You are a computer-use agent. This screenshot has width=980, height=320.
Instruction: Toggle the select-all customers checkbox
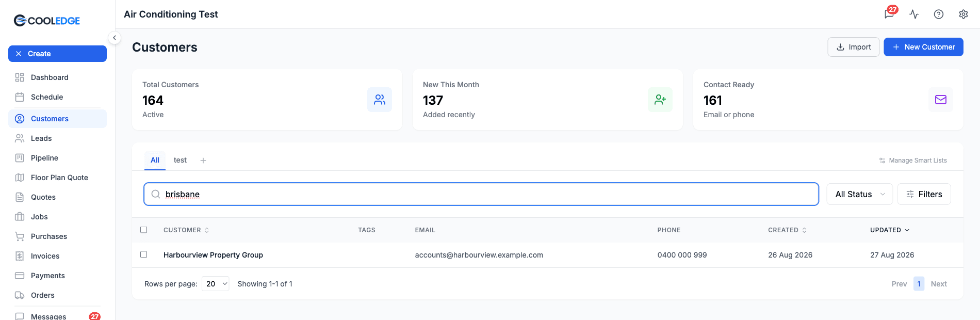(x=144, y=230)
